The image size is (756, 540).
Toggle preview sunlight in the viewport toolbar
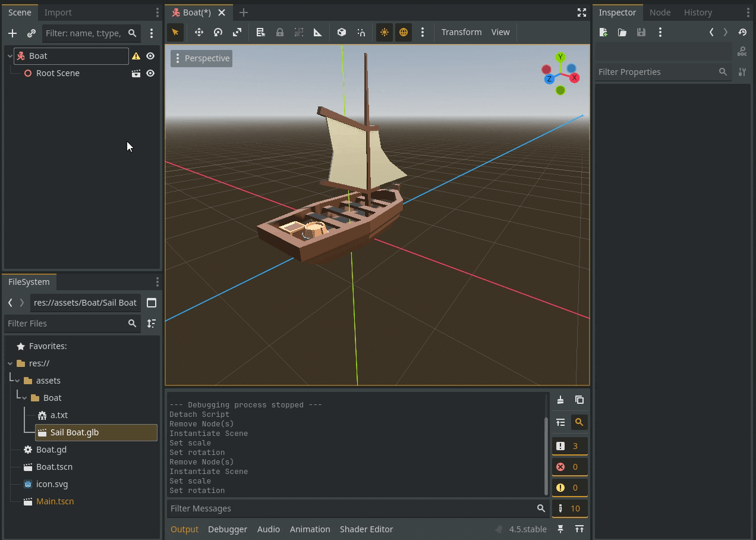385,32
